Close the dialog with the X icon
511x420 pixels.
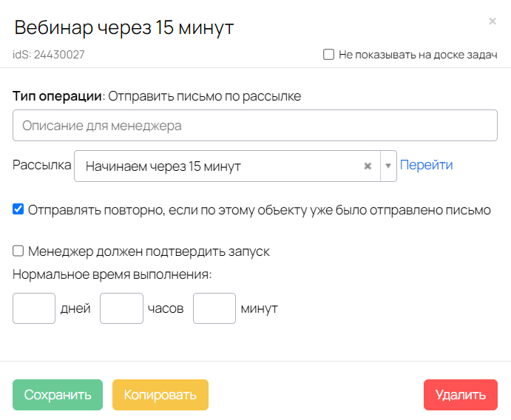tap(493, 21)
